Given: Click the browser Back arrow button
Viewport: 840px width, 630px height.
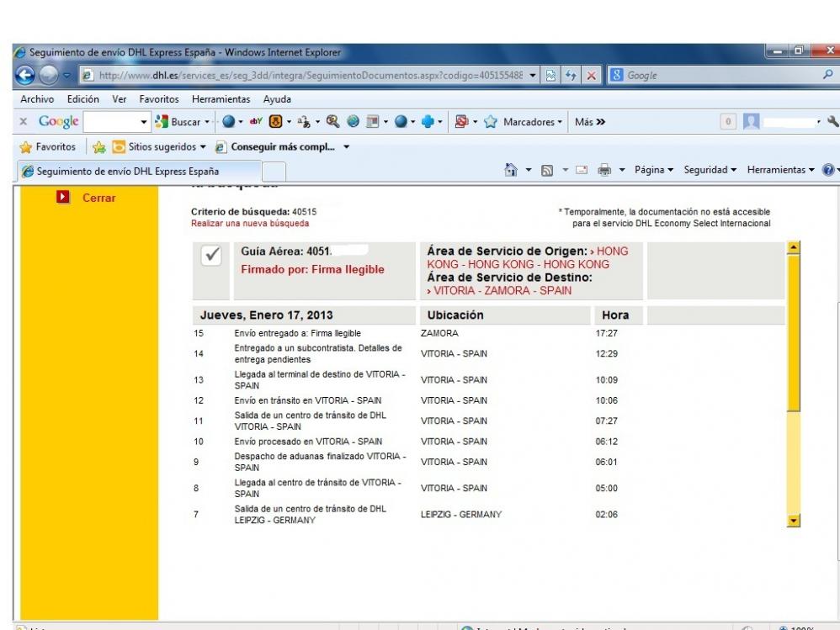Looking at the screenshot, I should [24, 75].
